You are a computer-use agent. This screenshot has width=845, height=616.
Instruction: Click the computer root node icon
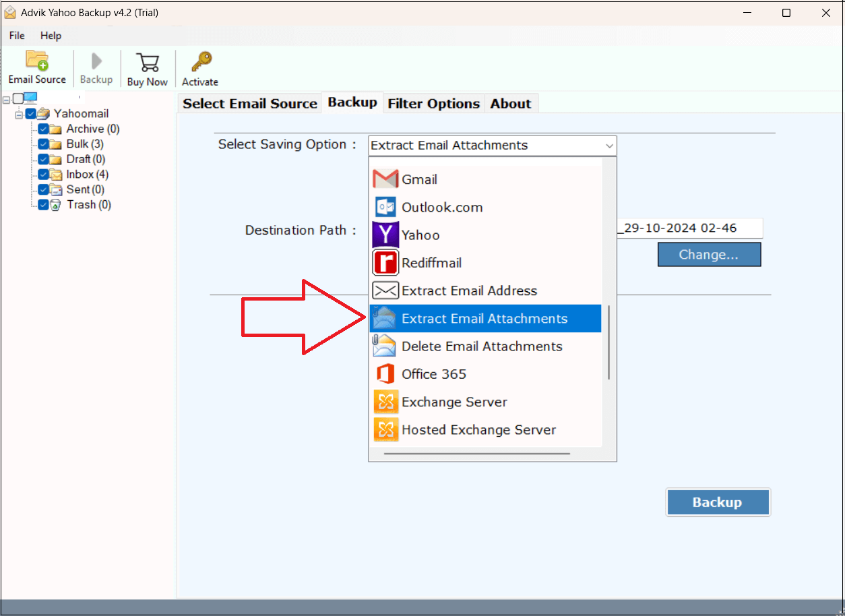31,98
